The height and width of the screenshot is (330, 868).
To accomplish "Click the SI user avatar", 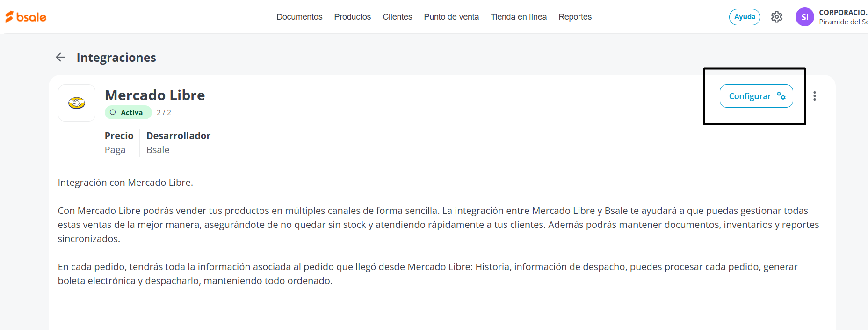I will pyautogui.click(x=805, y=17).
